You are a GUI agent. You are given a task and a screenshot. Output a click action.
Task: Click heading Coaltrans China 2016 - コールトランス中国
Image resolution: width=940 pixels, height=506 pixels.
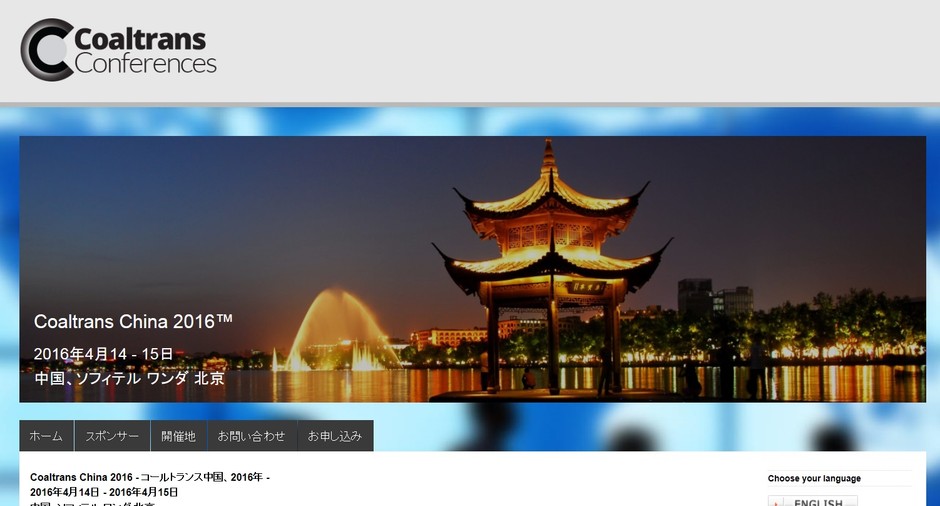point(150,477)
